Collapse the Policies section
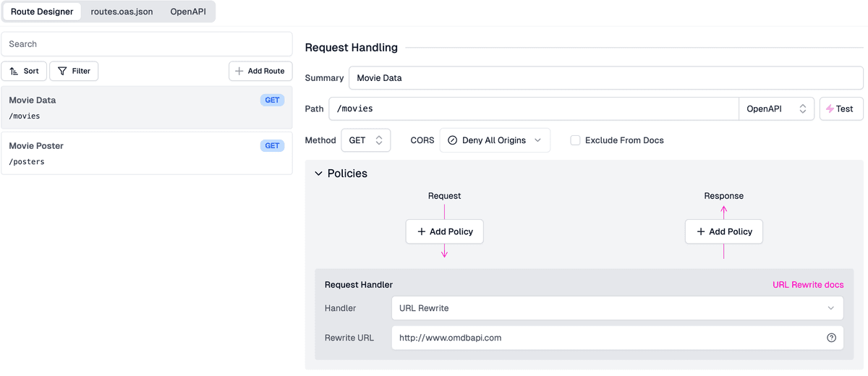868x376 pixels. pos(319,174)
